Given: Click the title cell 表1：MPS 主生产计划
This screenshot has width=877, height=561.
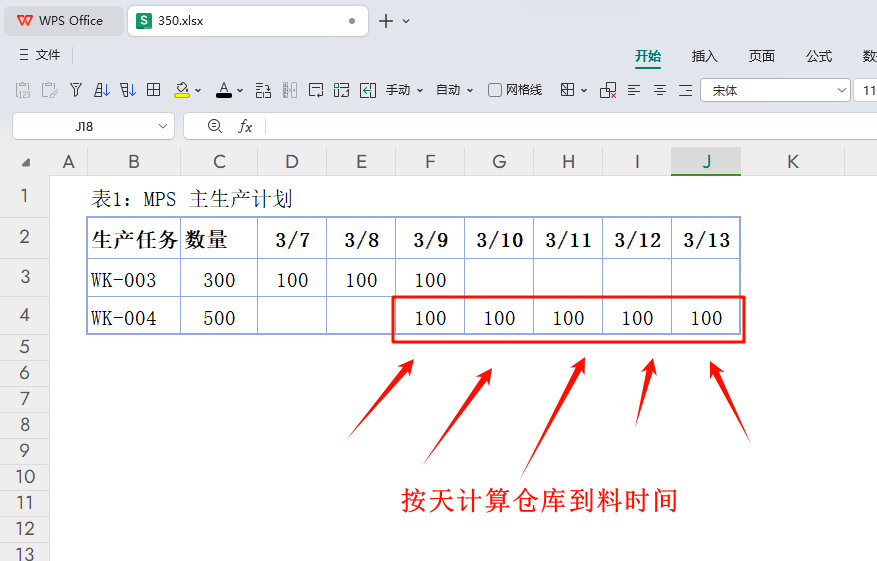Looking at the screenshot, I should pos(192,199).
